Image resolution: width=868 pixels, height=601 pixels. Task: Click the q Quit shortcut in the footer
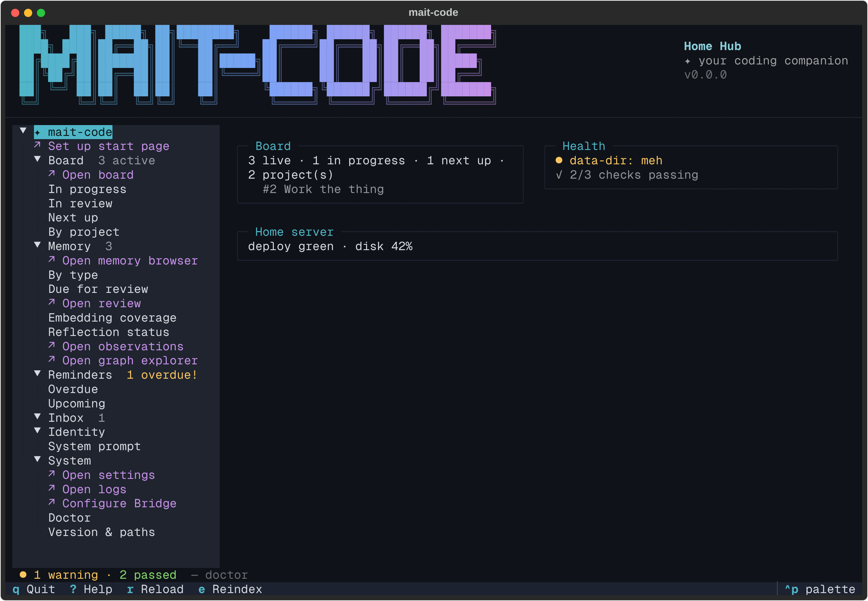click(x=34, y=589)
